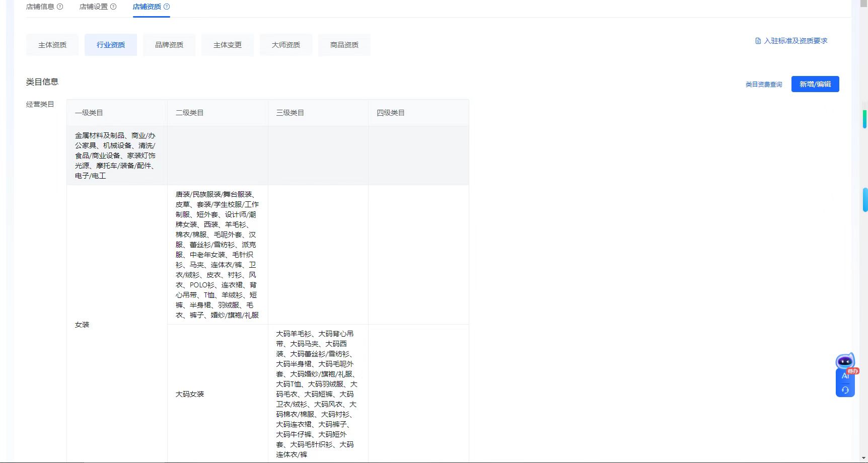The width and height of the screenshot is (868, 463).
Task: Open the 品牌资质 sub-tab
Action: [169, 45]
